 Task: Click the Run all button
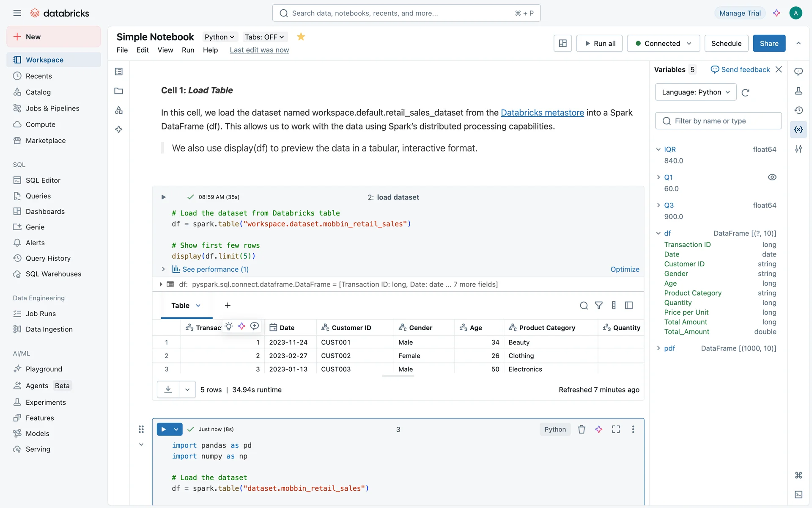pos(599,43)
